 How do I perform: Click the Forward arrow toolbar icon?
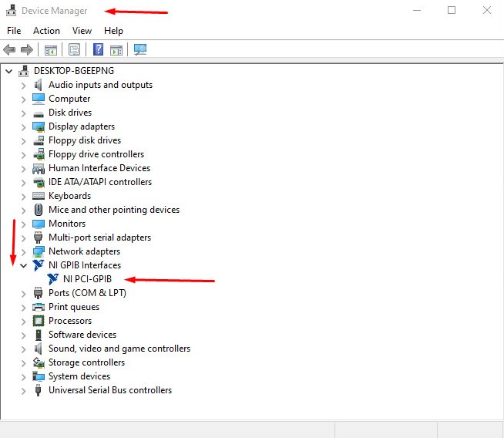click(x=27, y=50)
